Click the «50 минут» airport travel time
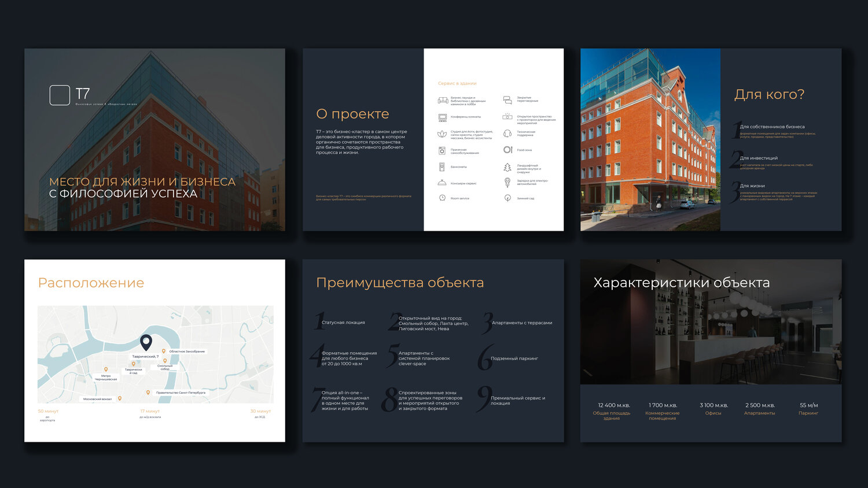868x488 pixels. (x=48, y=411)
